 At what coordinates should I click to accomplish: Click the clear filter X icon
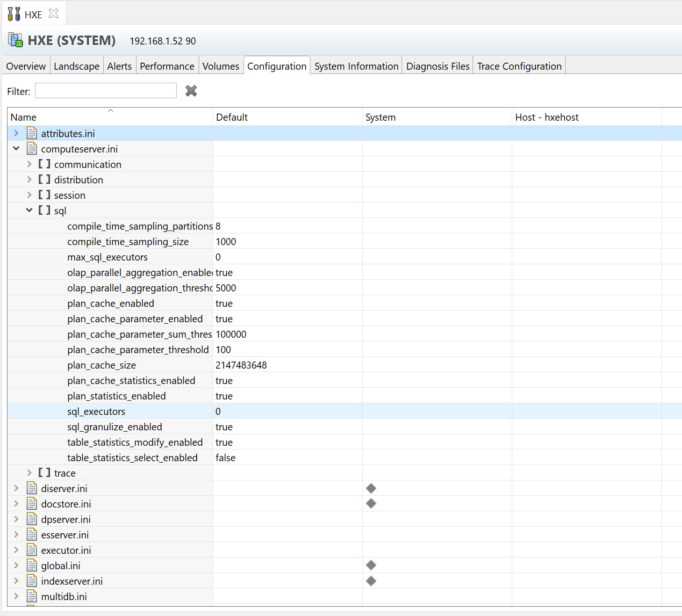(191, 91)
